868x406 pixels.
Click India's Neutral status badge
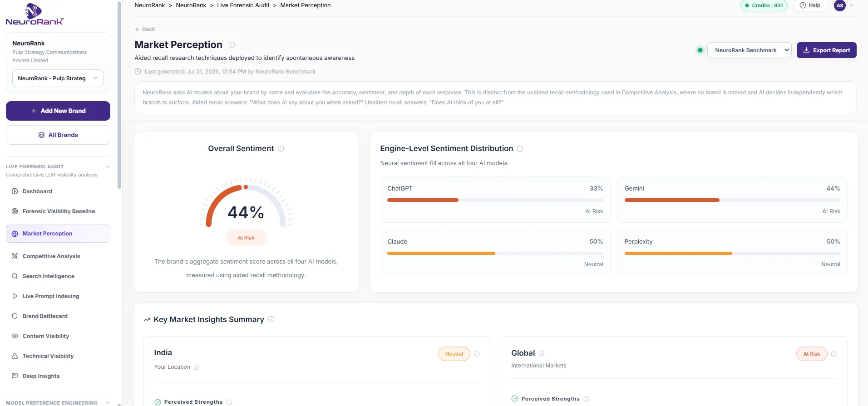(454, 354)
